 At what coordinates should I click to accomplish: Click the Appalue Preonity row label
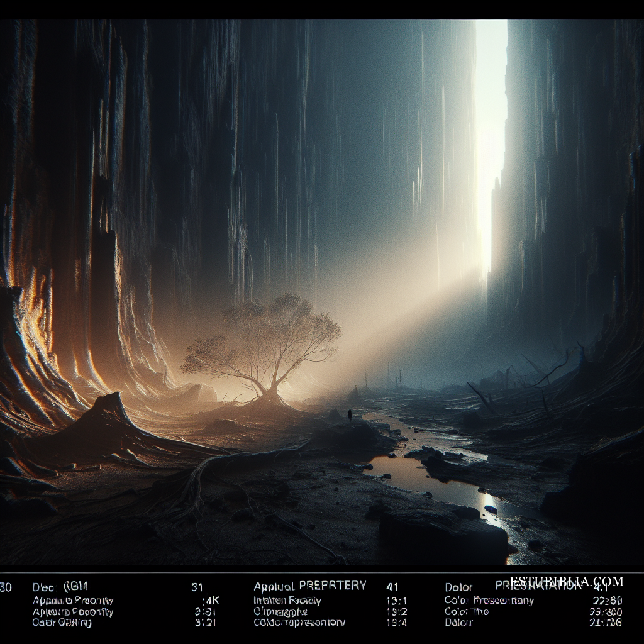73,600
